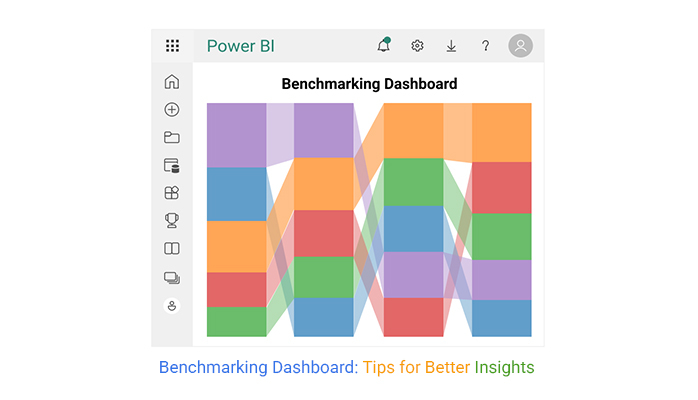Click the Benchmarking Dashboard chart title
The width and height of the screenshot is (698, 400).
369,84
